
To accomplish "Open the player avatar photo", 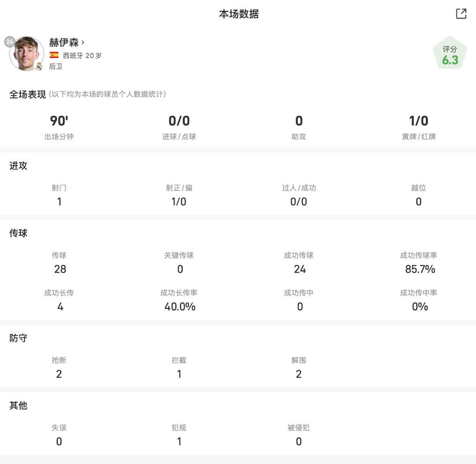I will [26, 54].
